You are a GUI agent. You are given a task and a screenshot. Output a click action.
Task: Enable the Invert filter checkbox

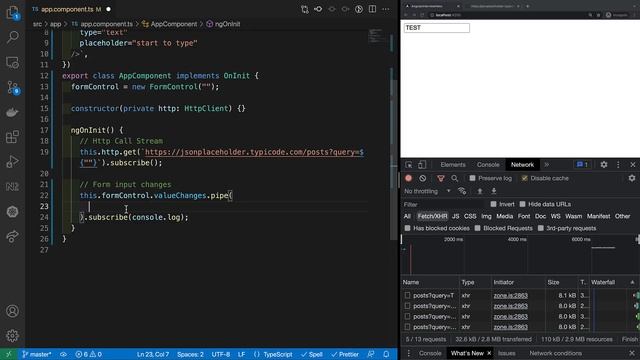coord(493,204)
